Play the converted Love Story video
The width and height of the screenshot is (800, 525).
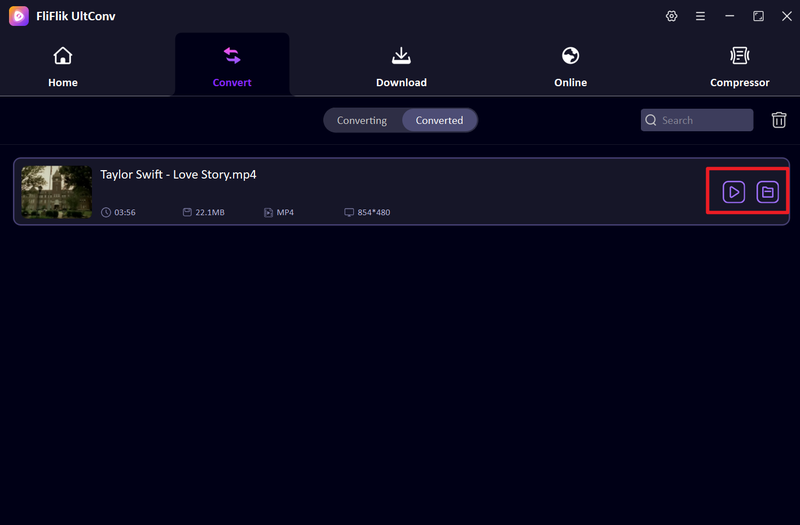(734, 192)
